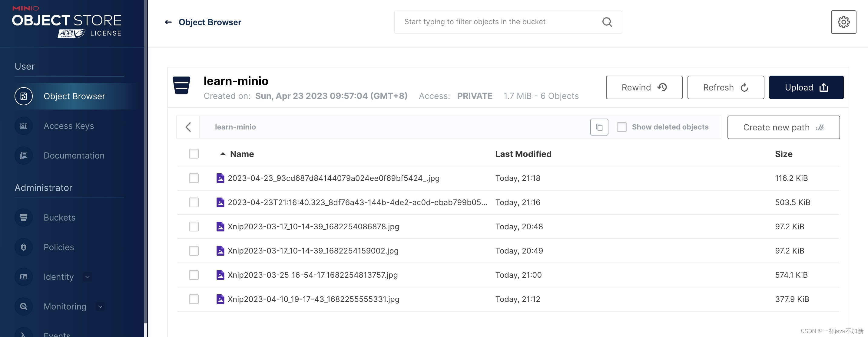Click the Create new path button

click(783, 127)
